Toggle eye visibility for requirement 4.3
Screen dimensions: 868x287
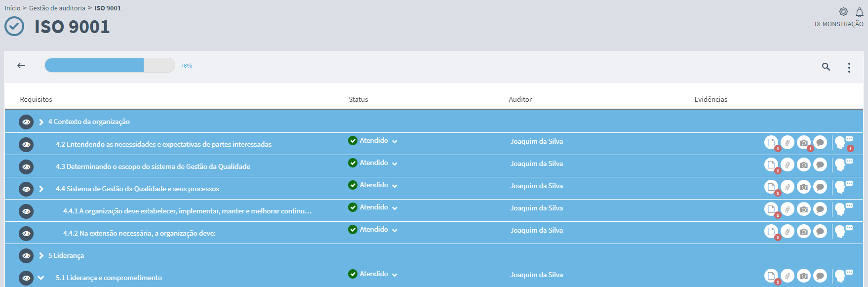coord(26,167)
